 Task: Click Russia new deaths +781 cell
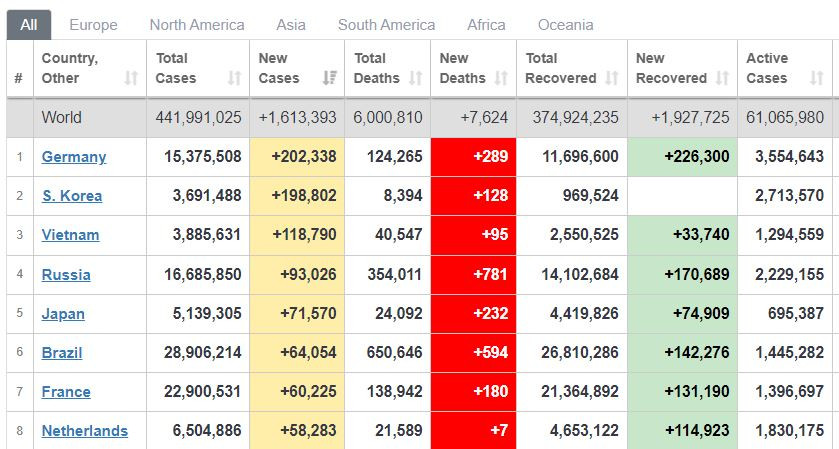click(474, 275)
